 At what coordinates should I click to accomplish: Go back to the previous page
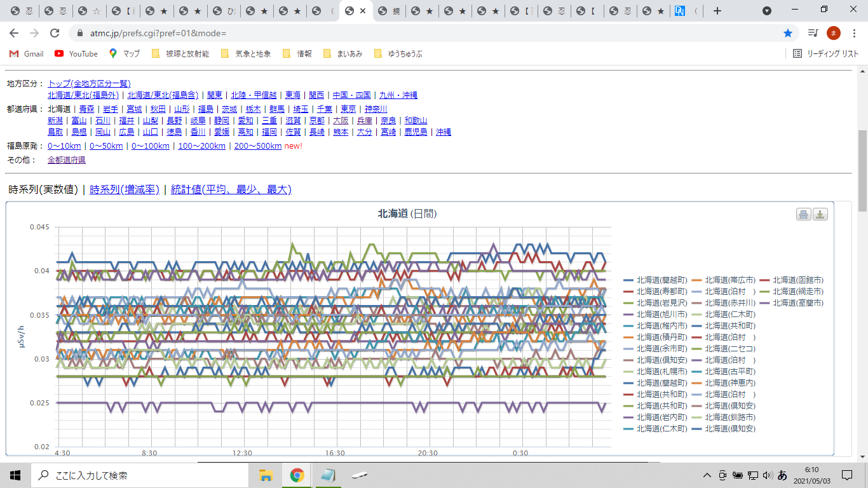coord(14,33)
